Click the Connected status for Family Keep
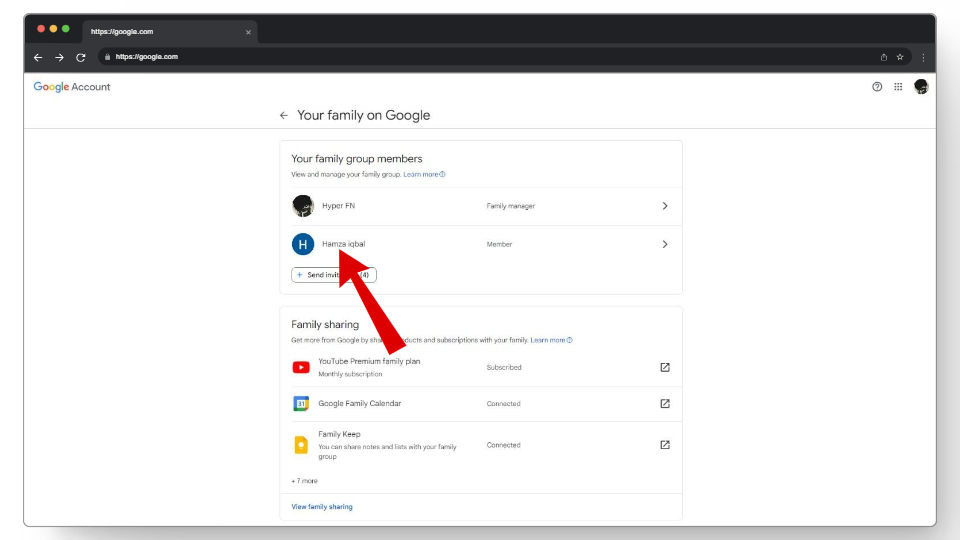 [x=503, y=445]
